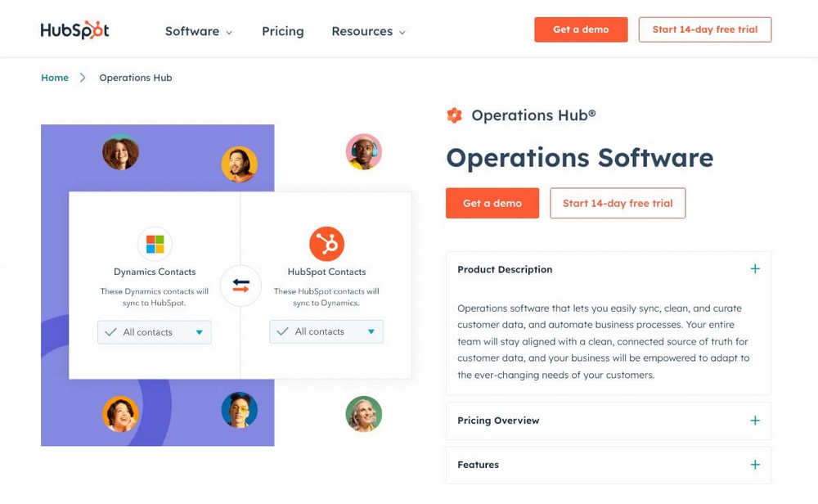Image resolution: width=818 pixels, height=504 pixels.
Task: Open the Resources navigation menu
Action: coord(368,31)
